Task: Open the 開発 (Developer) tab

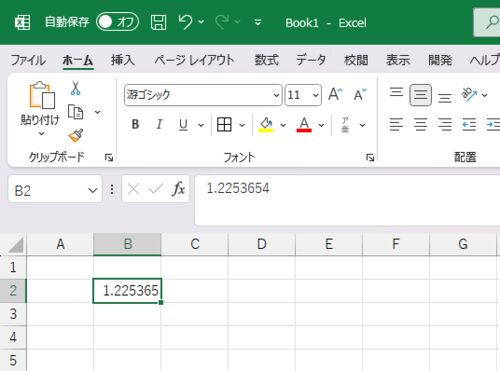Action: tap(440, 60)
